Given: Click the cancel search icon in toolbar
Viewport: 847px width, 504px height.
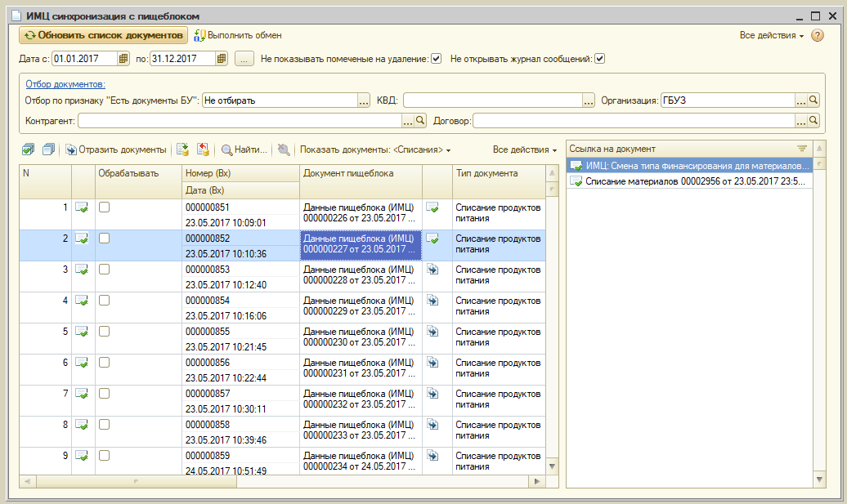Looking at the screenshot, I should 284,149.
